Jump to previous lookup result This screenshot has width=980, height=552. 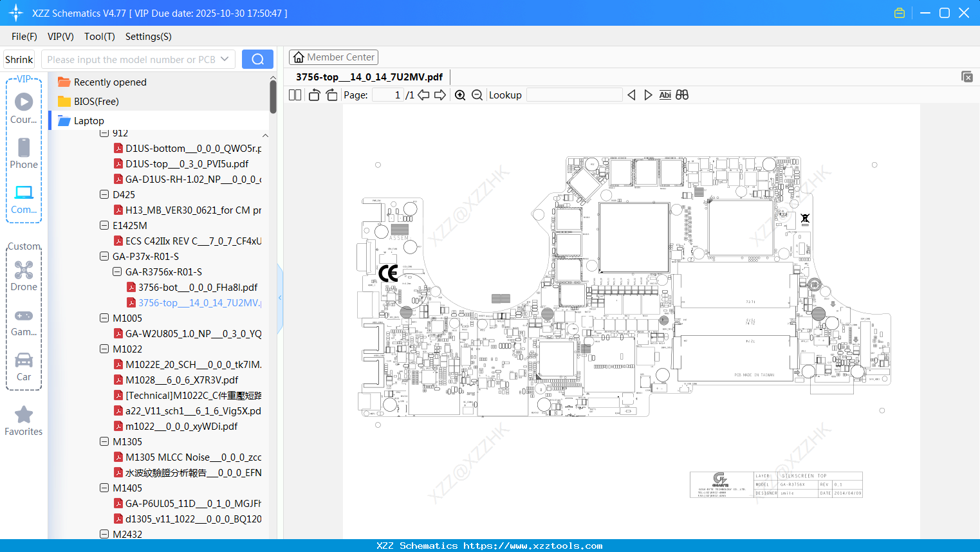(x=631, y=95)
